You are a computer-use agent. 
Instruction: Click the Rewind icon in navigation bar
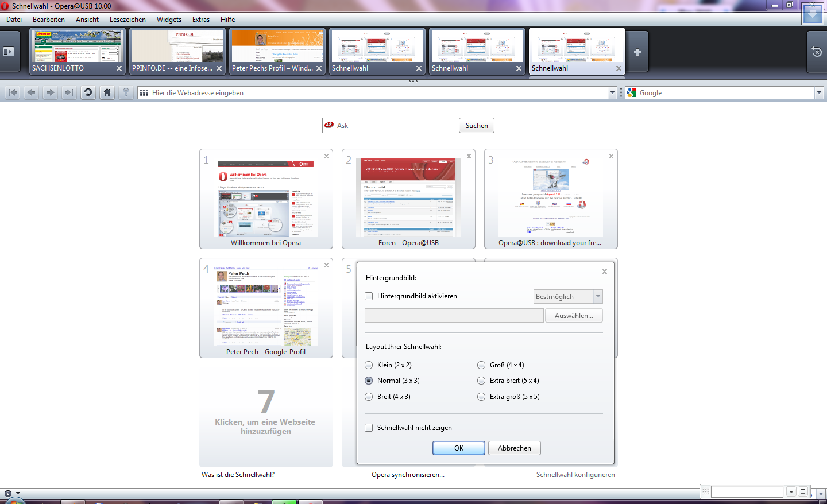click(x=13, y=92)
